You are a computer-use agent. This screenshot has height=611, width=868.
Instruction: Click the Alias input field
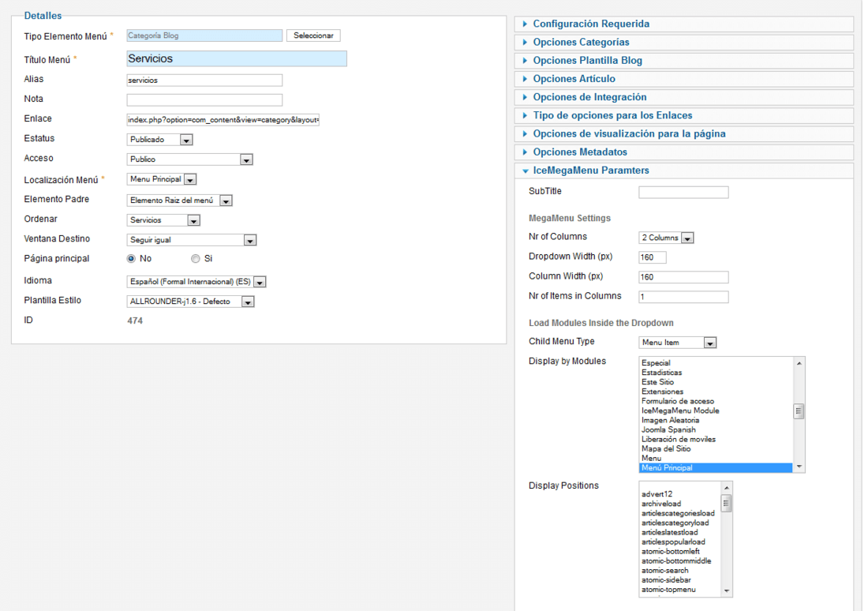204,81
